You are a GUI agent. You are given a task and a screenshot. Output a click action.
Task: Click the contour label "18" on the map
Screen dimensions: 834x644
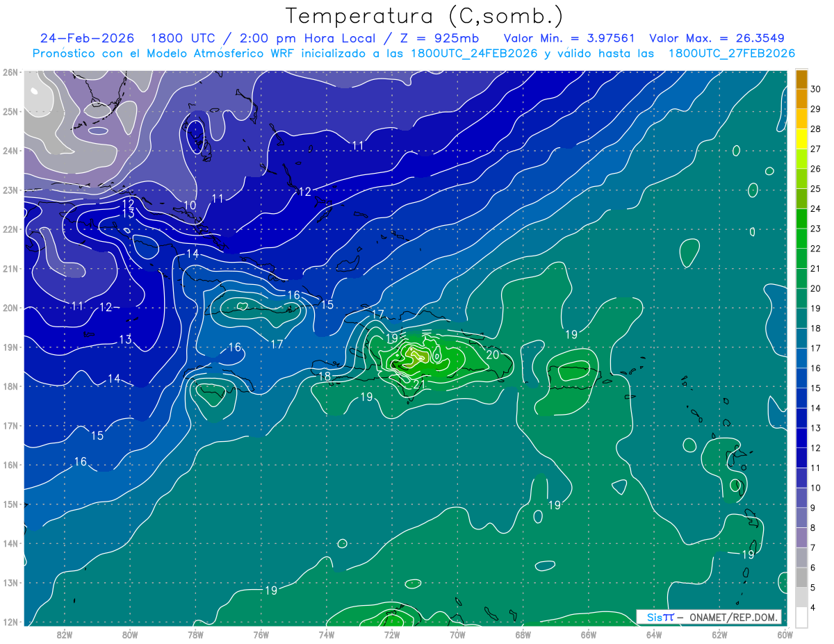(x=325, y=377)
